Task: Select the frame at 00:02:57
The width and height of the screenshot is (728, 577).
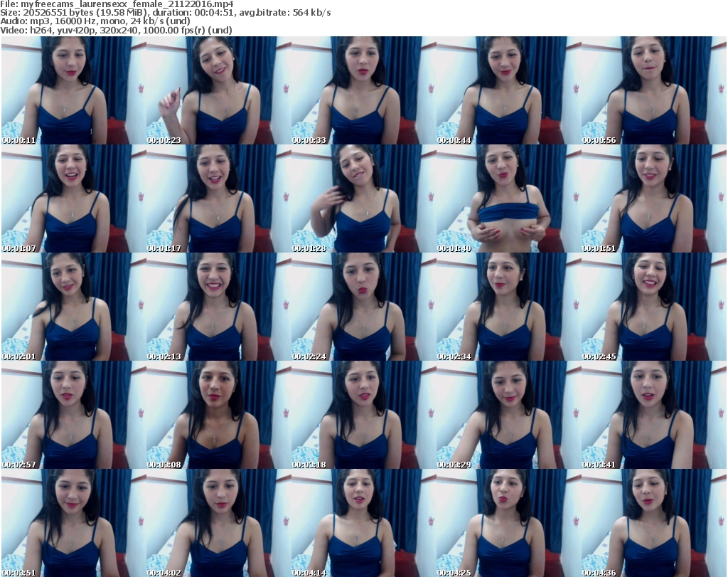Action: [x=74, y=415]
